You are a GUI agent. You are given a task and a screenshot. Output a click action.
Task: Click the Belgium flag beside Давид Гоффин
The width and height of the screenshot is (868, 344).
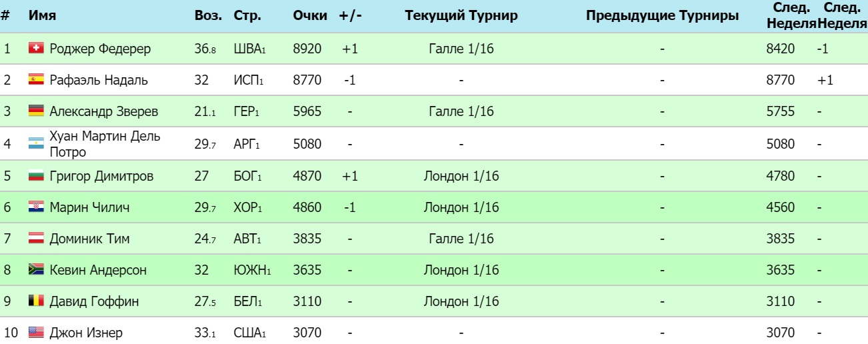click(36, 301)
